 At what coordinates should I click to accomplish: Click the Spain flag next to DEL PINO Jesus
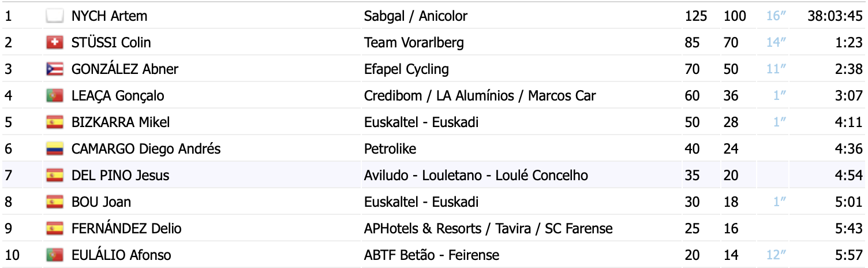pos(54,176)
